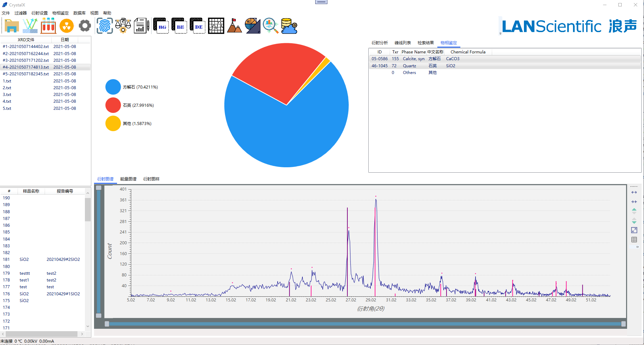
Task: Switch to the 能量图谱 tab
Action: pos(128,179)
